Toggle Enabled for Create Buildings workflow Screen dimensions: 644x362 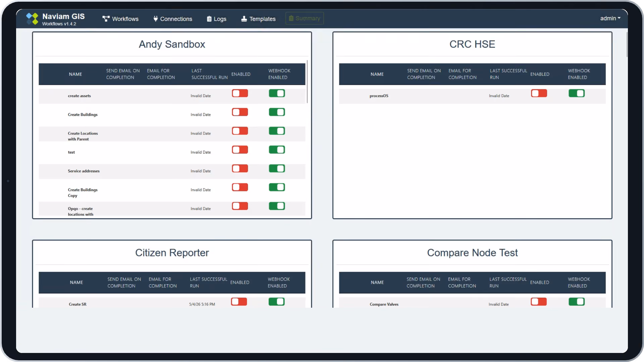point(240,112)
